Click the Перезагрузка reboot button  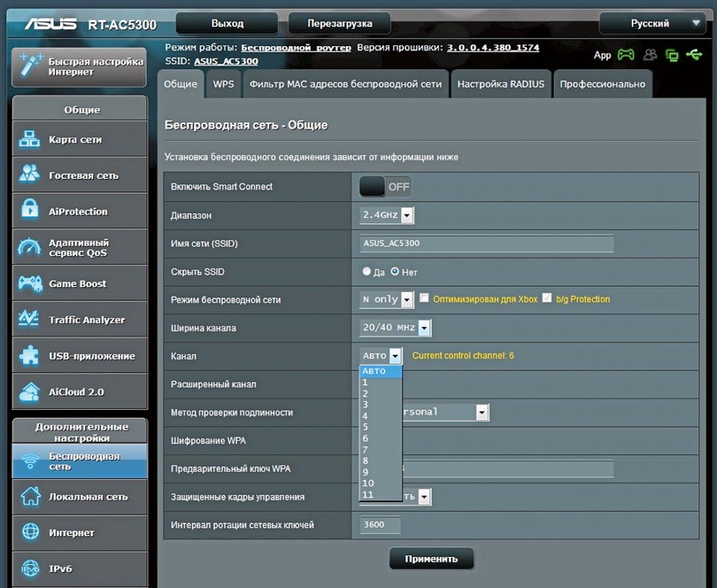pos(340,24)
